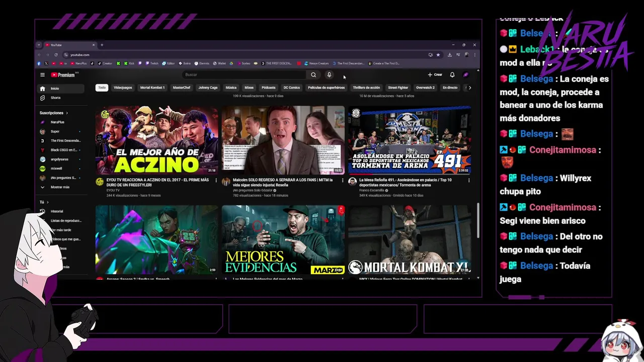Viewport: 644px width, 362px height.
Task: Open the Twitch bookmark
Action: point(152,63)
